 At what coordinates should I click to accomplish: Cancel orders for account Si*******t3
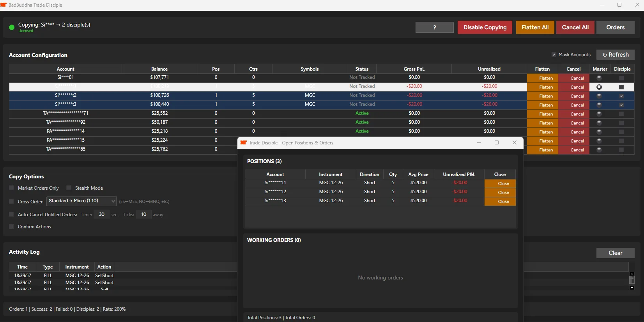coord(573,105)
